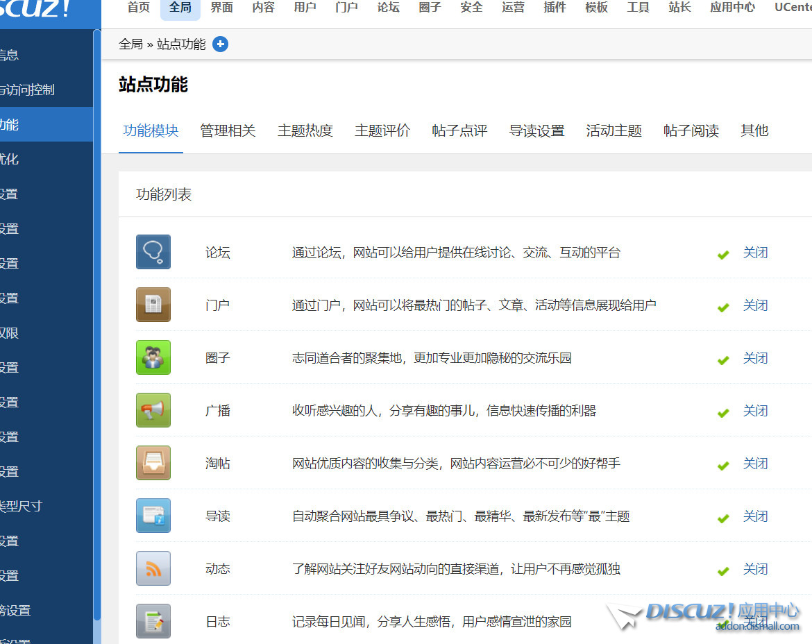Open the 主题热度 tab

pos(305,130)
